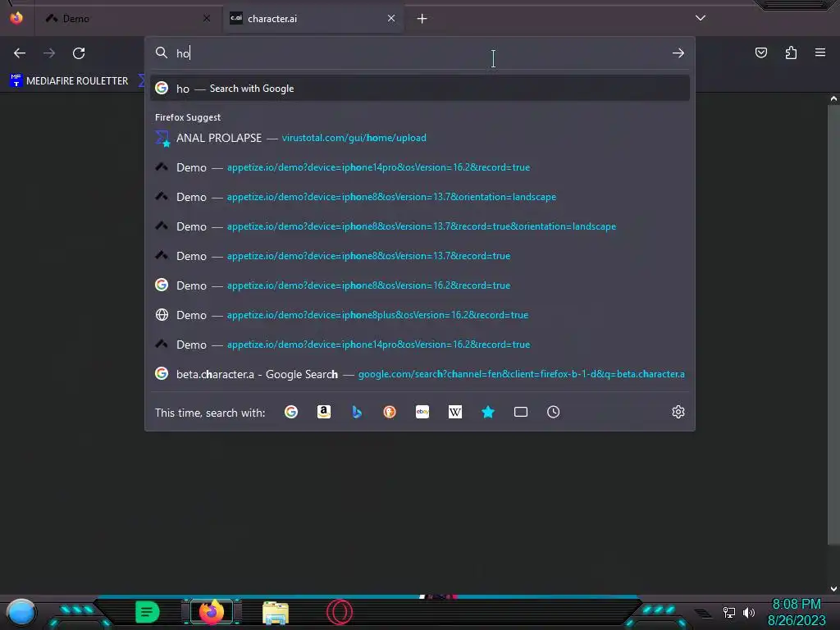Click the 8:08 PM clock in tray
The height and width of the screenshot is (630, 840).
797,605
